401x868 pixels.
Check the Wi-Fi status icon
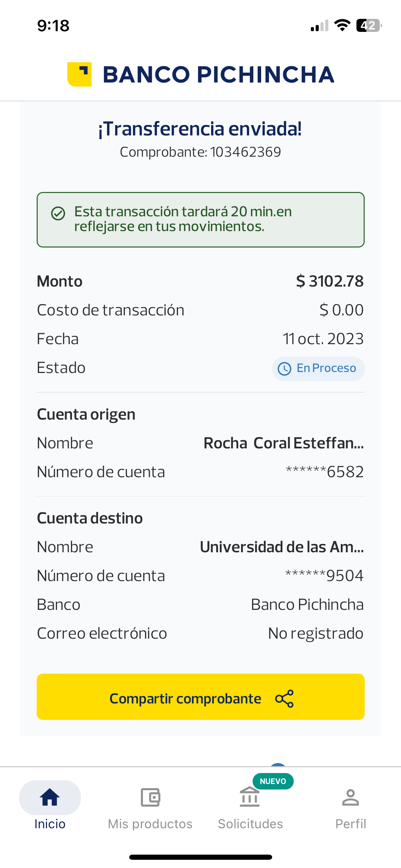coord(342,25)
